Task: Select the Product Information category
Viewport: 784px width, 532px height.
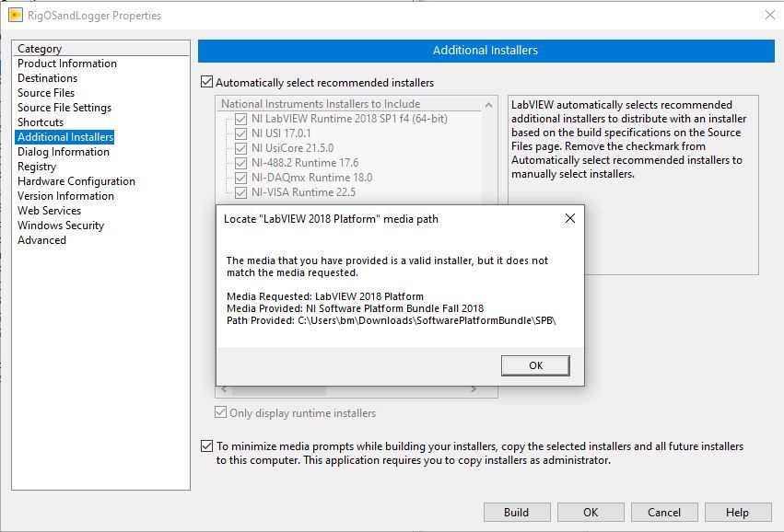Action: [67, 64]
